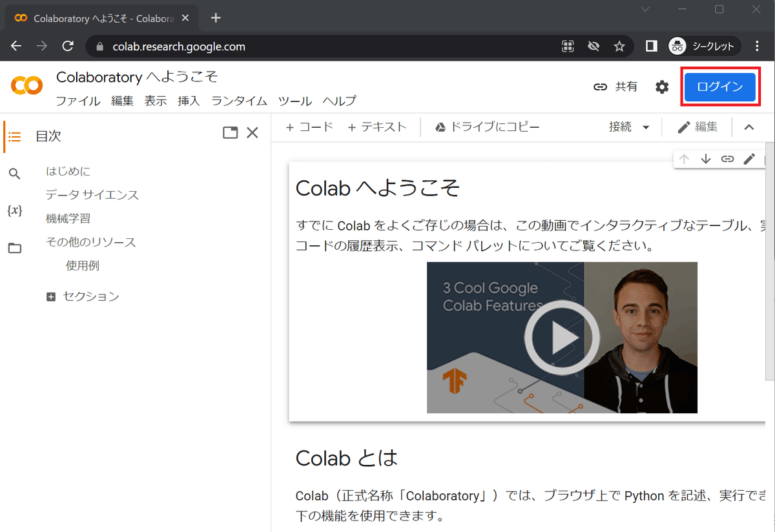Image resolution: width=775 pixels, height=532 pixels.
Task: Open the ファイル menu
Action: tap(78, 101)
